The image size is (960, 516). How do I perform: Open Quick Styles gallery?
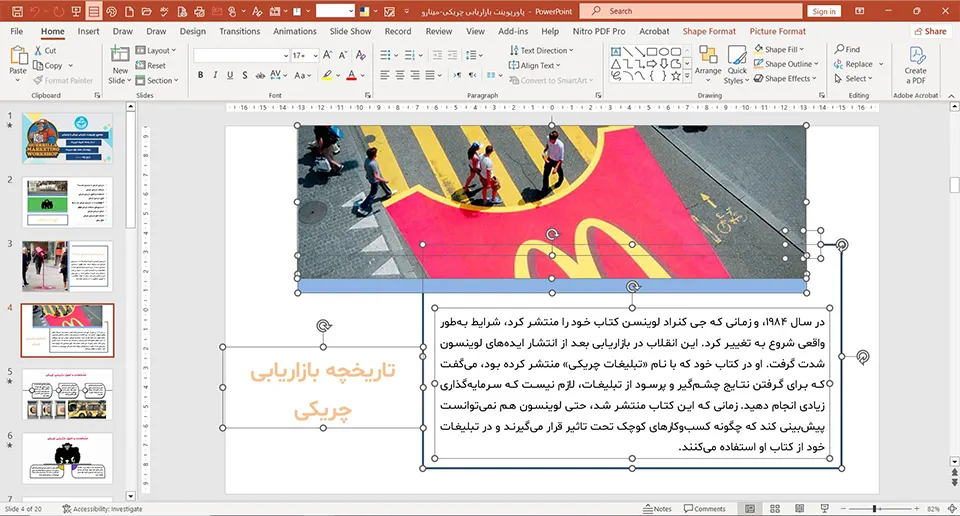pyautogui.click(x=737, y=65)
